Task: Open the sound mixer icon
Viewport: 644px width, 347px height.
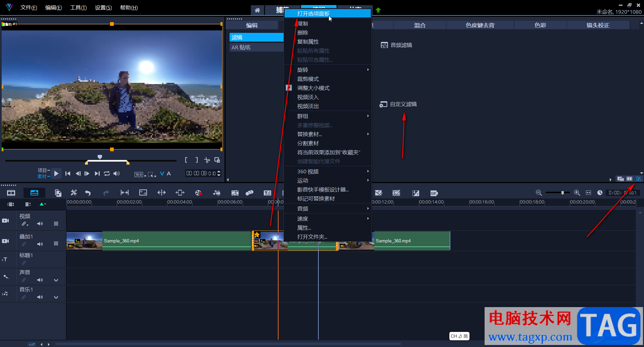Action: click(217, 193)
